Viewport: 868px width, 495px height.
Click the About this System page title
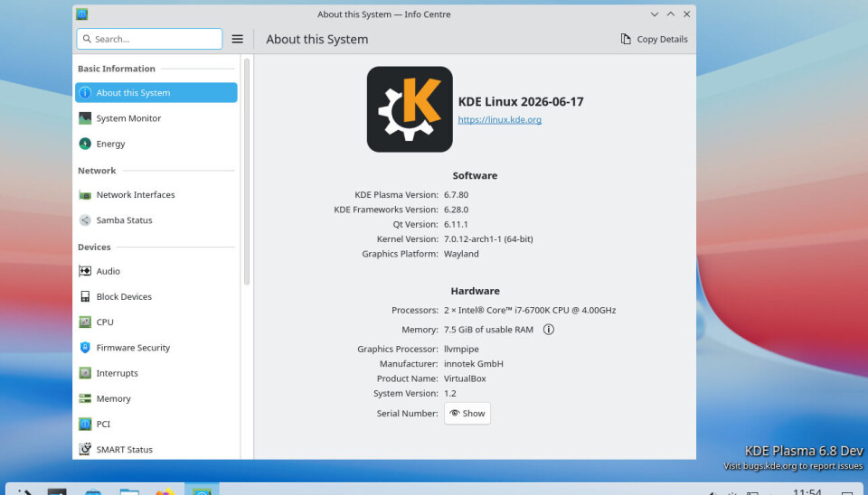[x=316, y=39]
